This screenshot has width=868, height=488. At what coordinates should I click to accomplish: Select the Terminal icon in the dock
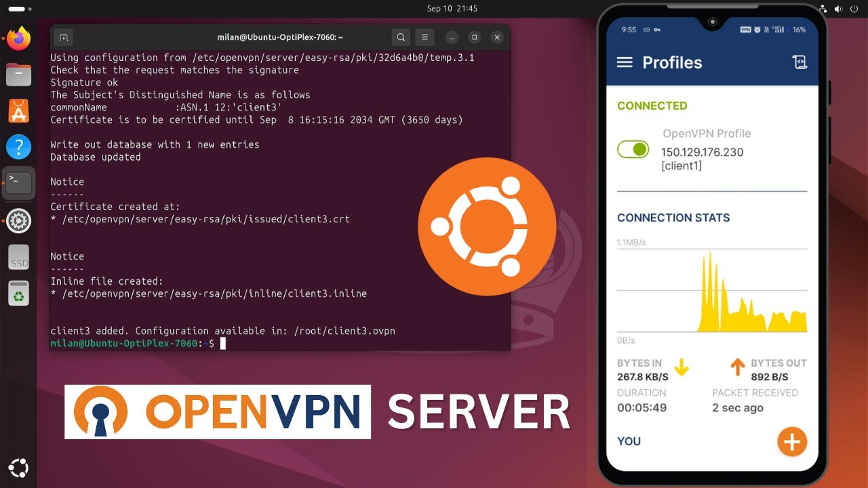pyautogui.click(x=19, y=183)
